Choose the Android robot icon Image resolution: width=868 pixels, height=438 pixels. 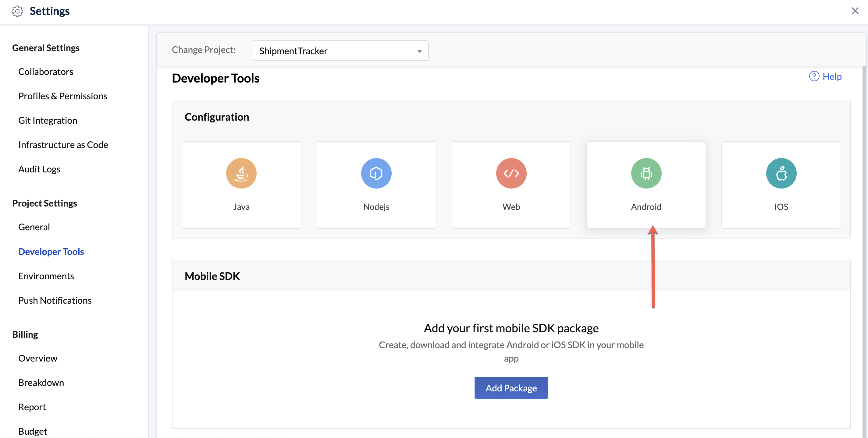646,173
